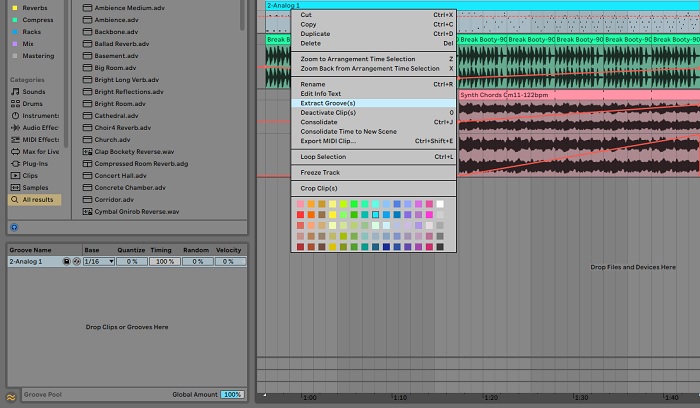The width and height of the screenshot is (700, 408).
Task: Click the groove Velocity 0 % field
Action: pos(230,262)
